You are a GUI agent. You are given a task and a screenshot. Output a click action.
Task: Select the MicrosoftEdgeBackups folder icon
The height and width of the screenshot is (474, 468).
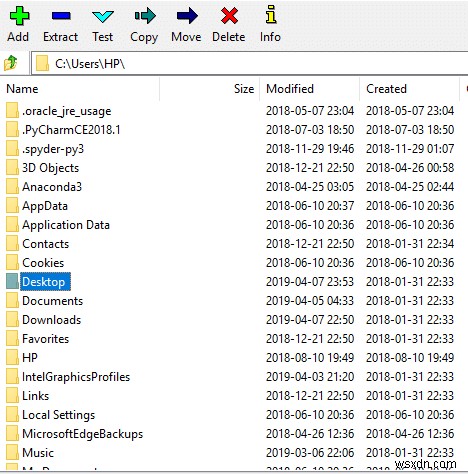tap(12, 433)
